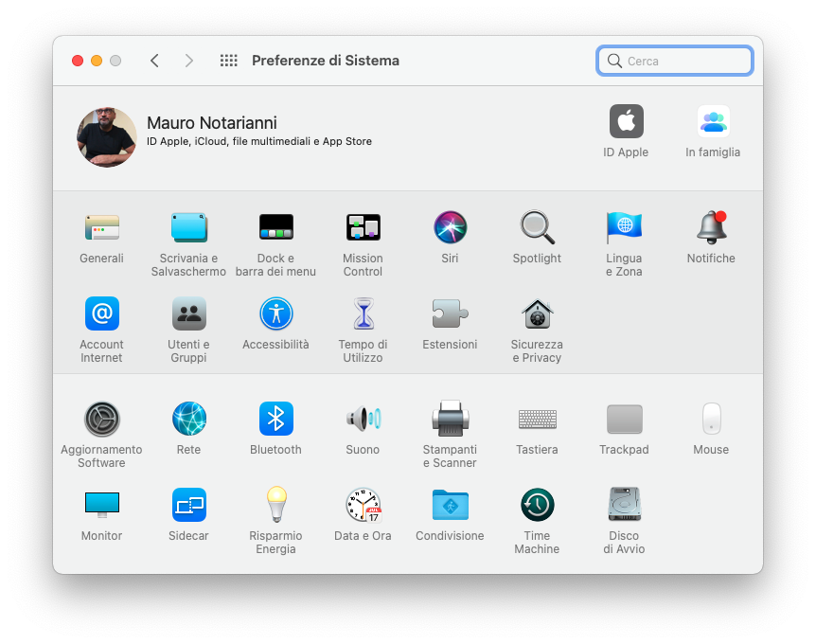Open Aggiornamento Software pane
Screen dimensions: 816x644
pos(101,419)
